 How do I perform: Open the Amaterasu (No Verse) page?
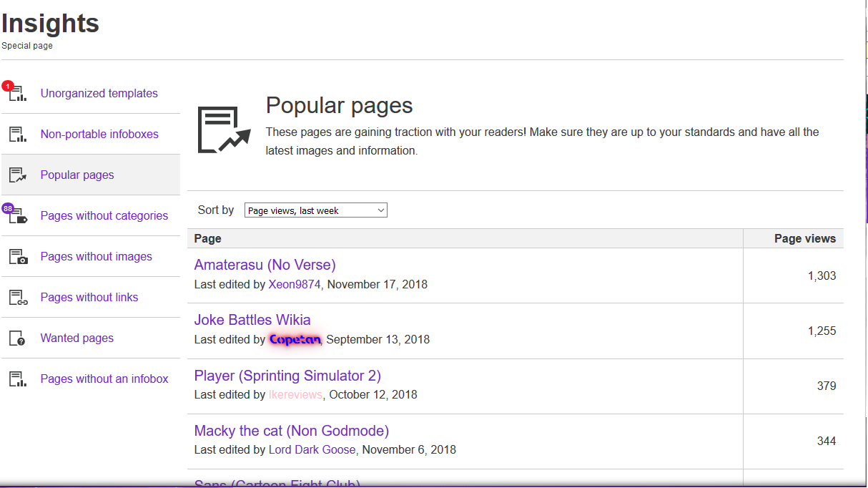pyautogui.click(x=265, y=265)
